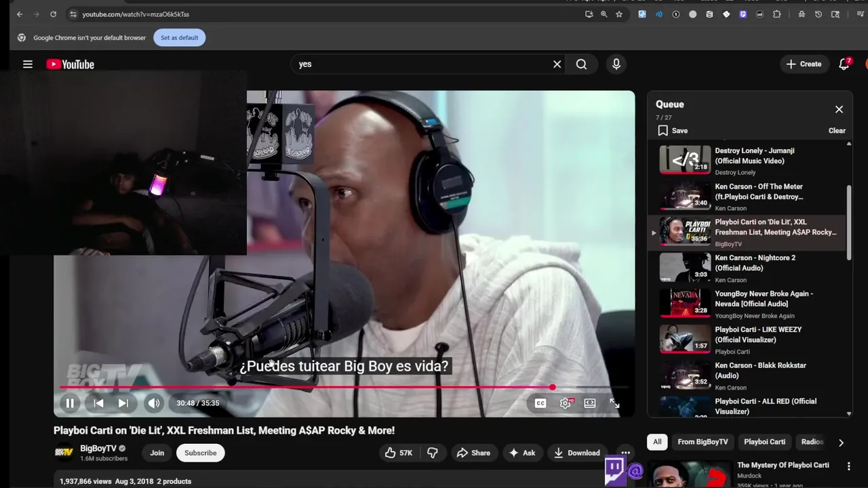The width and height of the screenshot is (868, 488).
Task: Open the BigBoyTV channel name link
Action: coord(98,448)
